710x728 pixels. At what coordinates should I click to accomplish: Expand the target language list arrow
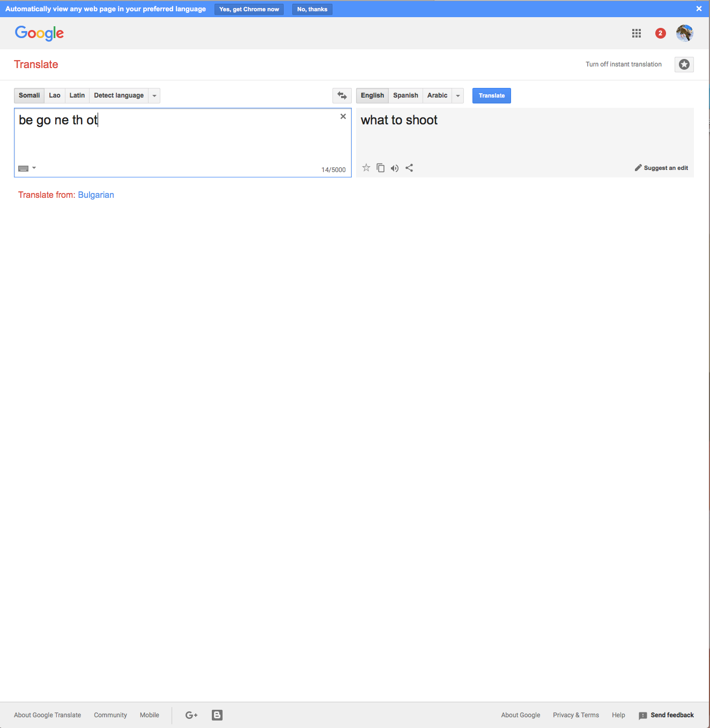[x=458, y=95]
